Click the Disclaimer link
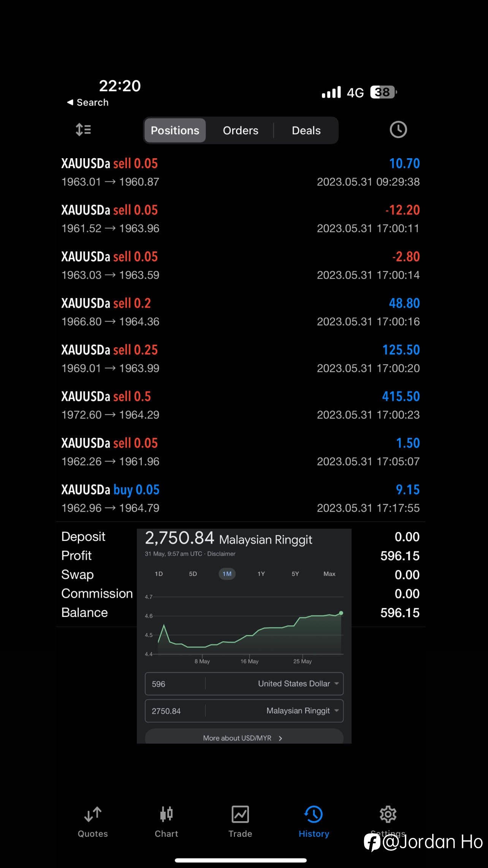This screenshot has width=488, height=868. (x=221, y=554)
